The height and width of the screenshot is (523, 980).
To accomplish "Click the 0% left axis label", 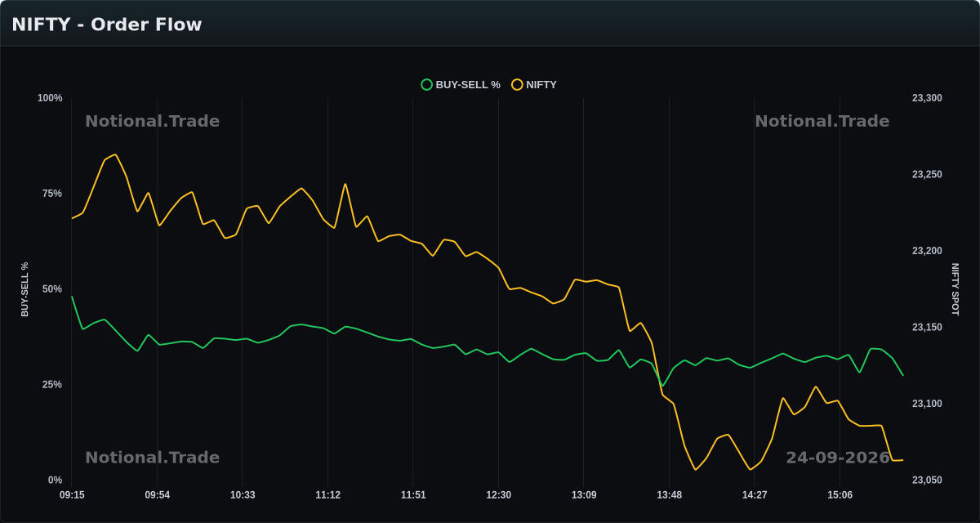I will [55, 481].
